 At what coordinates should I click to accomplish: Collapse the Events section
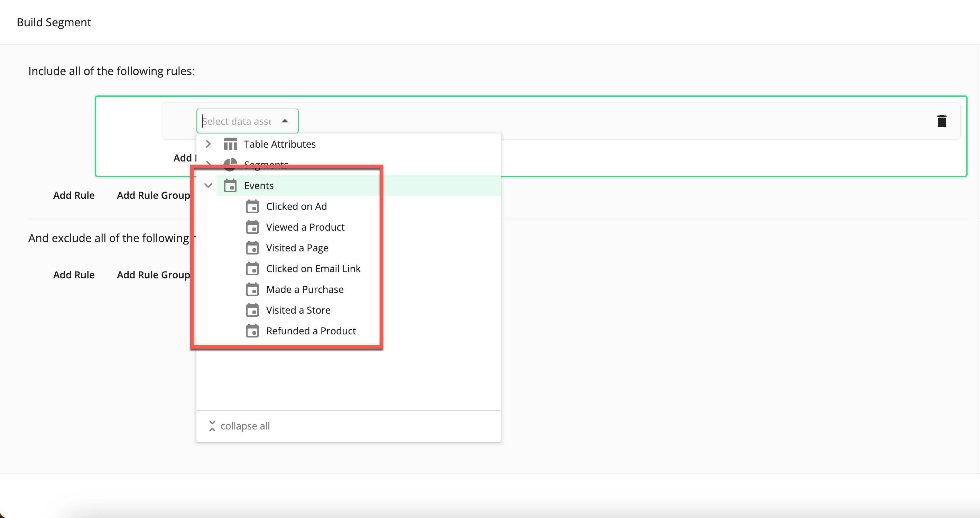coord(209,185)
